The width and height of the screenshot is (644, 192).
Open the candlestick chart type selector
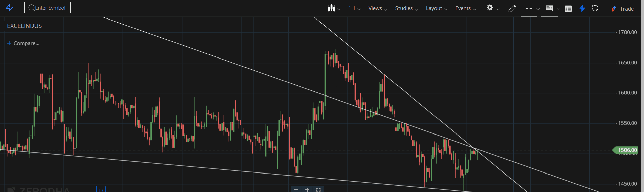tap(334, 8)
